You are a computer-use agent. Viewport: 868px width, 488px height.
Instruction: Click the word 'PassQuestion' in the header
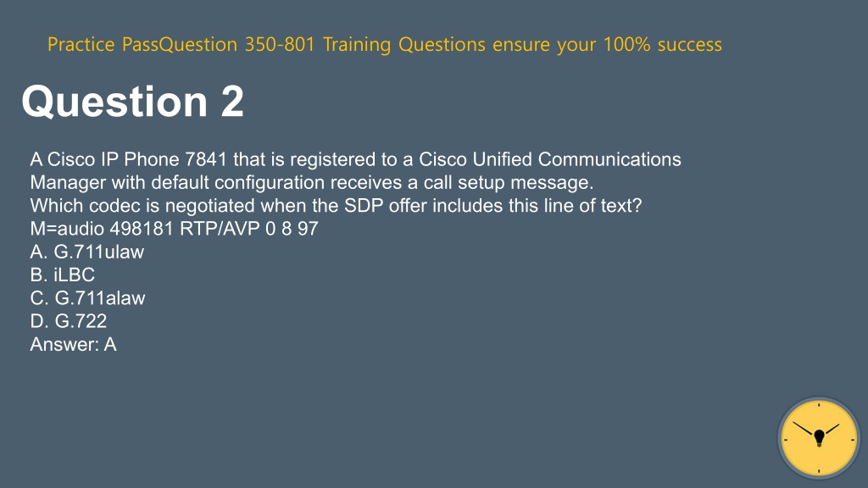(x=180, y=44)
